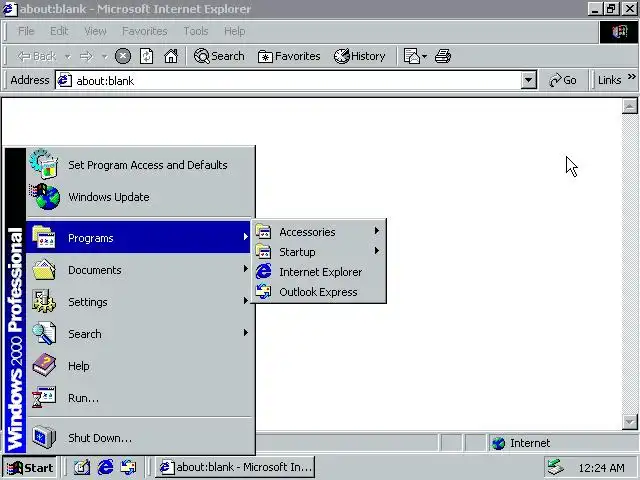Click the Internet Explorer title bar icon
The width and height of the screenshot is (640, 480).
pyautogui.click(x=9, y=9)
